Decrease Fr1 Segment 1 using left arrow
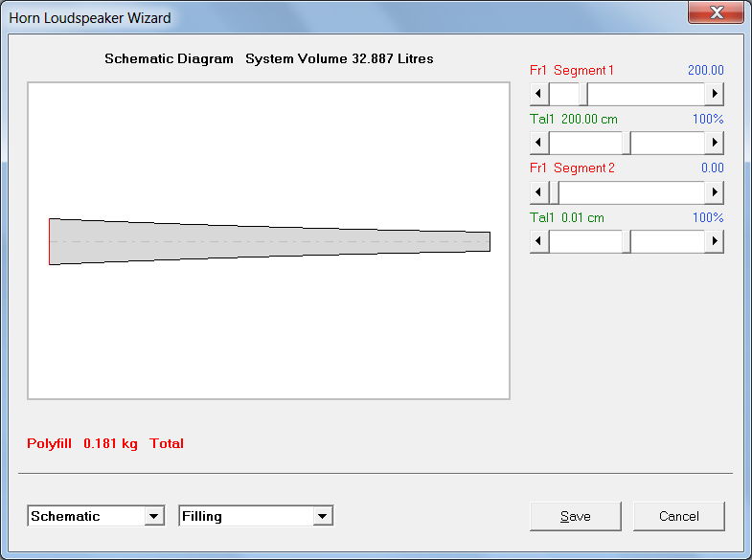This screenshot has width=752, height=560. (539, 94)
